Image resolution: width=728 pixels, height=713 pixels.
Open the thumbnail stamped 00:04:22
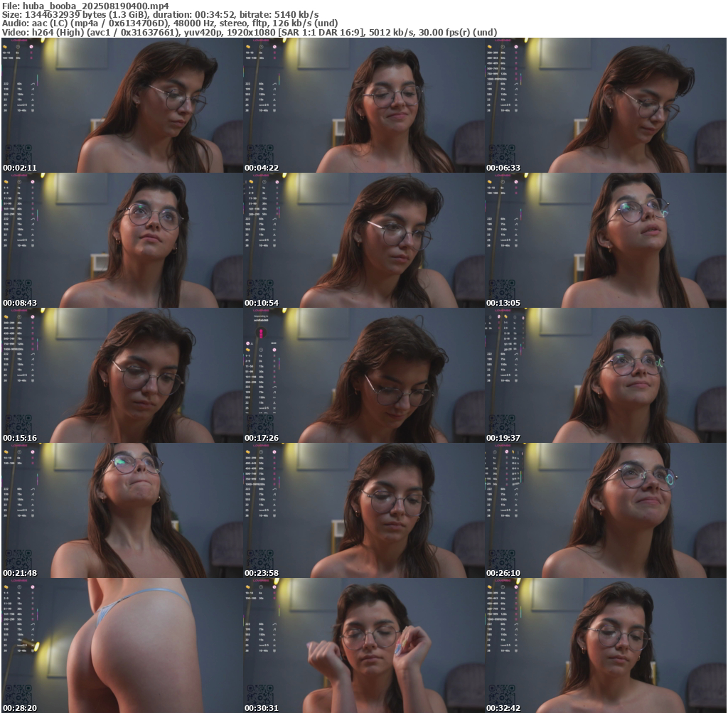point(364,105)
